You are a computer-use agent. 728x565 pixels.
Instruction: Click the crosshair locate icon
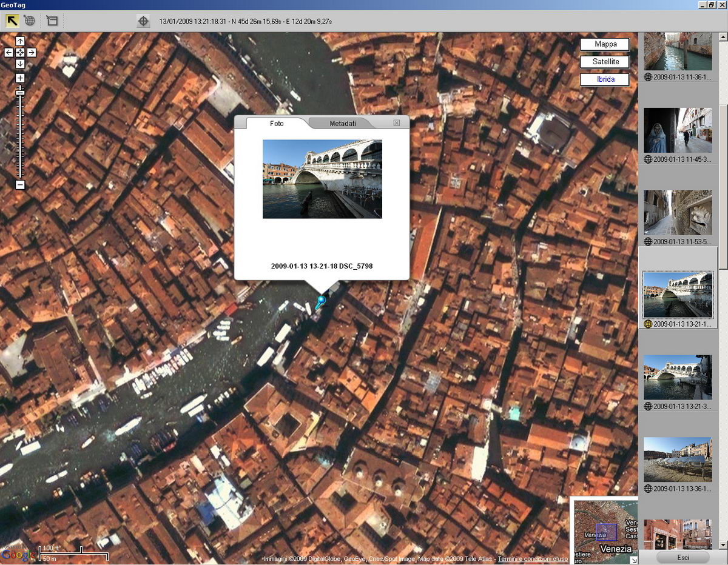(x=143, y=21)
